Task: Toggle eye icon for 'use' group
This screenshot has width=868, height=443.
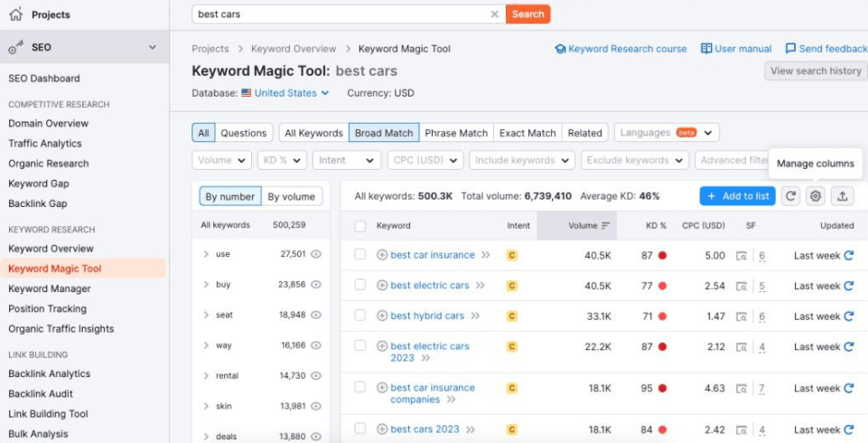Action: (316, 254)
